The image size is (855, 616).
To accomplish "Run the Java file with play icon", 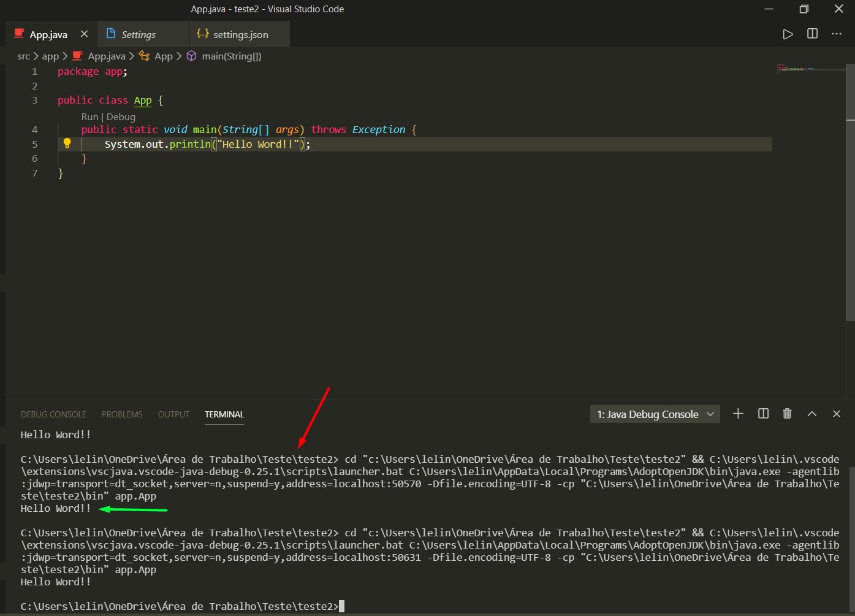I will [x=788, y=34].
